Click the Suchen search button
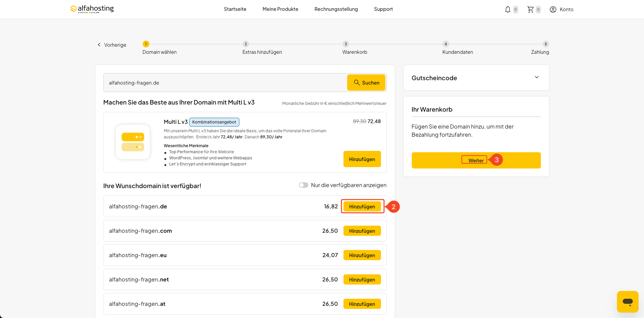Image resolution: width=644 pixels, height=318 pixels. (x=366, y=83)
